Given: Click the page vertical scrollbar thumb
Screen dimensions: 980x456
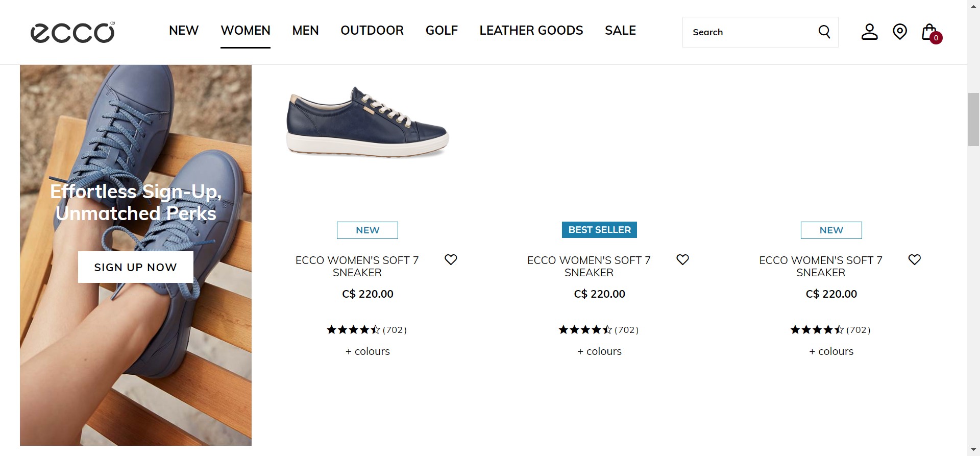Looking at the screenshot, I should coord(973,119).
